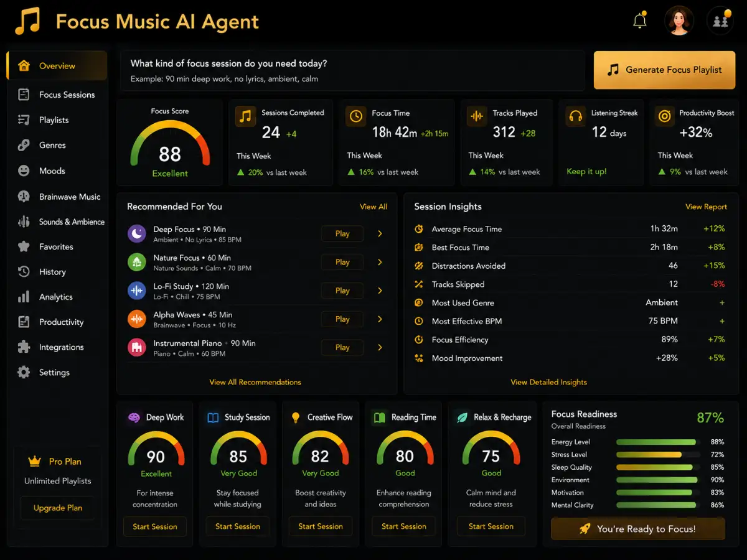The image size is (747, 560).
Task: Click the Lo-Fi Study waveform icon
Action: 137,291
